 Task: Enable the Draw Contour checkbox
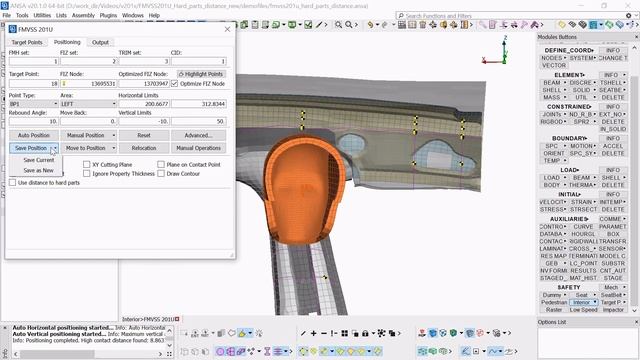pyautogui.click(x=161, y=173)
